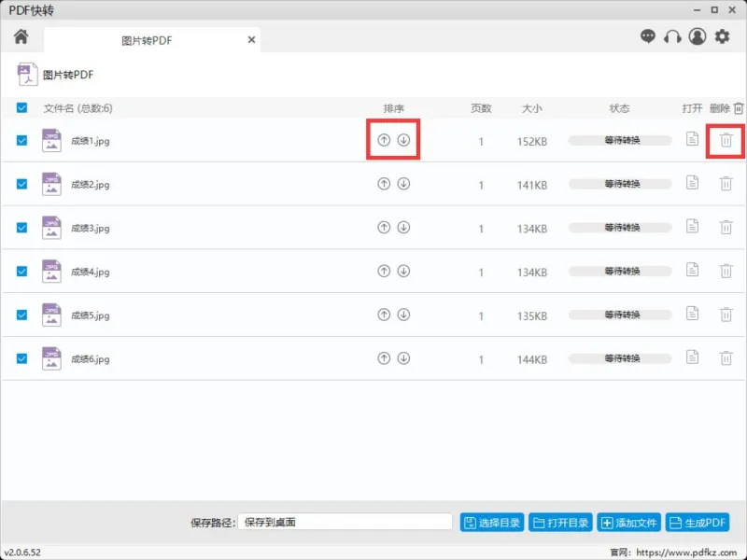Screen dimensions: 747x560
Task: Click the 状态 column header
Action: coord(619,108)
